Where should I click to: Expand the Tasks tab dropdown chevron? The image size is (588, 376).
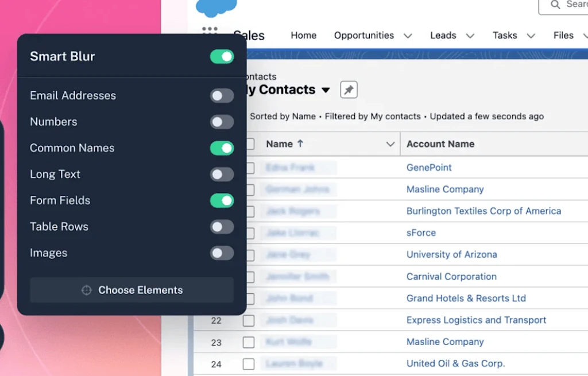(531, 36)
